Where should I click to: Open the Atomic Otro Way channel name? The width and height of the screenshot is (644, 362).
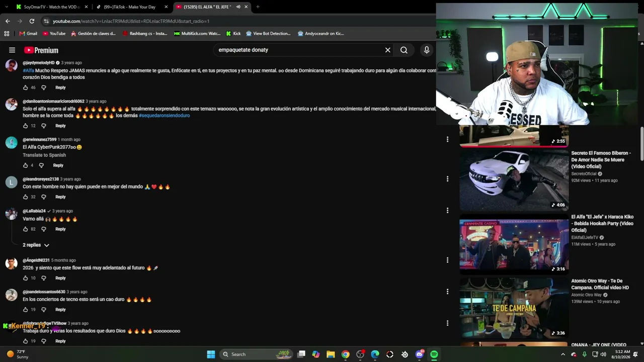pyautogui.click(x=586, y=295)
